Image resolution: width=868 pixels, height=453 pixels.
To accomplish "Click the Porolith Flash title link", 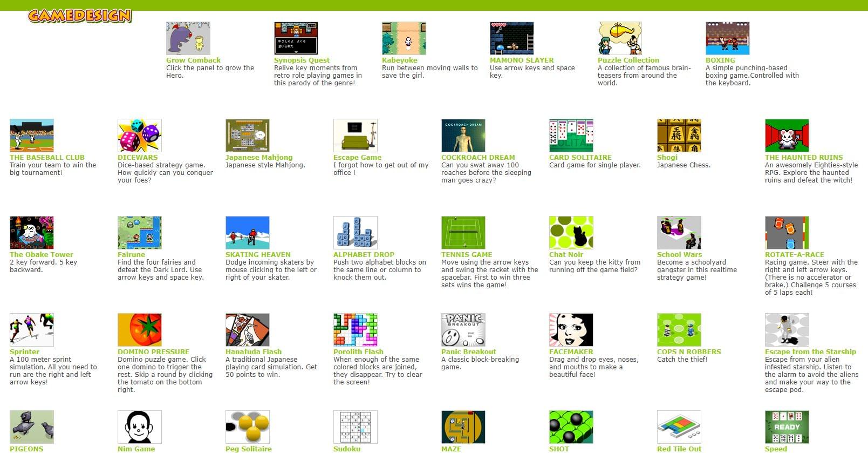I will click(x=358, y=352).
